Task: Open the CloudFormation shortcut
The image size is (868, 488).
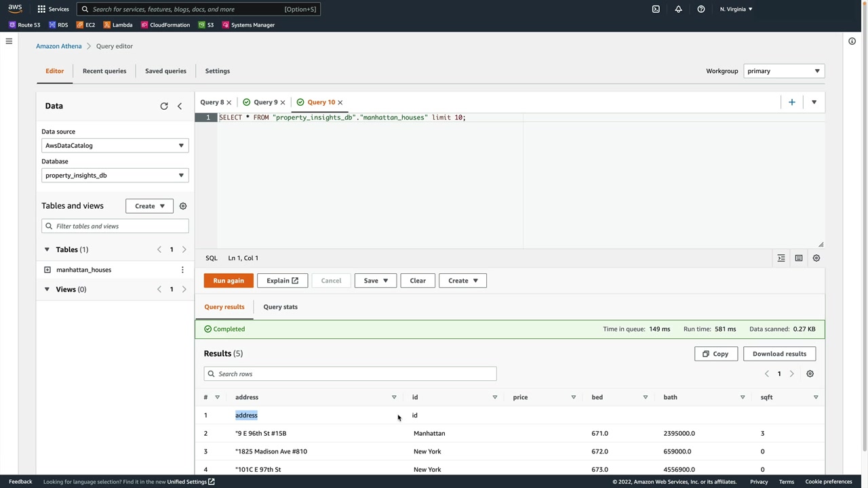Action: tap(165, 25)
